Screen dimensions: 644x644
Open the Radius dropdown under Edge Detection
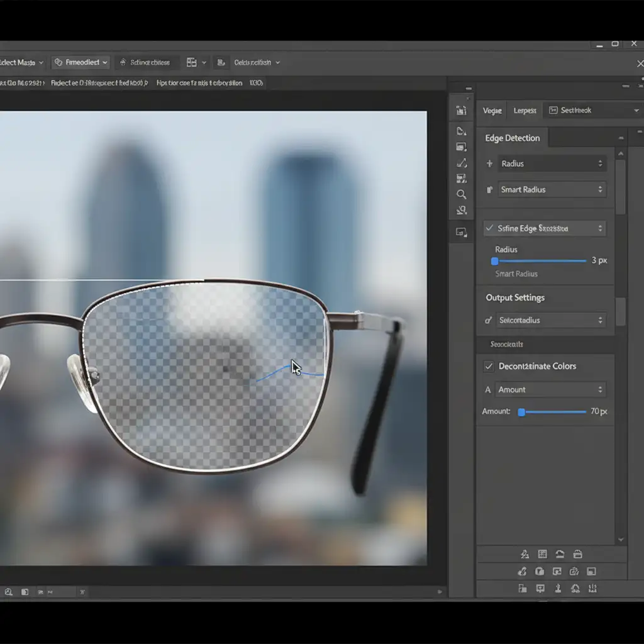(x=552, y=164)
